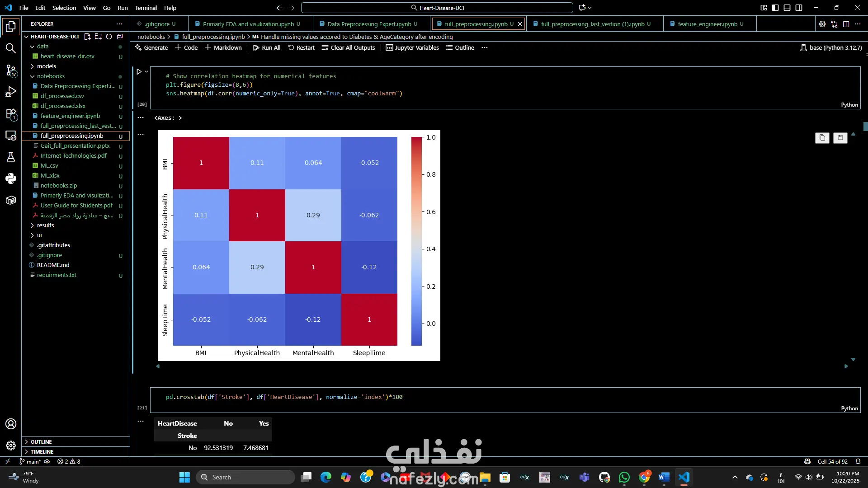868x488 pixels.
Task: Switch to feature_engineer.ipynb tab
Action: tap(707, 24)
